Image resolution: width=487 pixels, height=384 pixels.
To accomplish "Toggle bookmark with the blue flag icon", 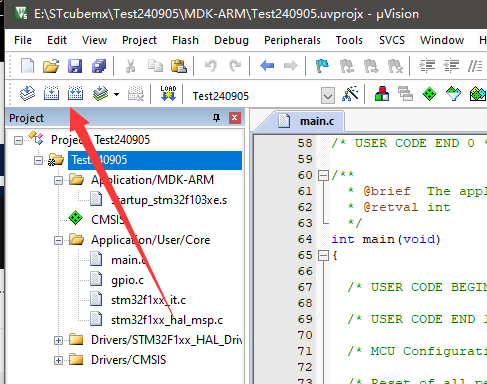I will (322, 66).
